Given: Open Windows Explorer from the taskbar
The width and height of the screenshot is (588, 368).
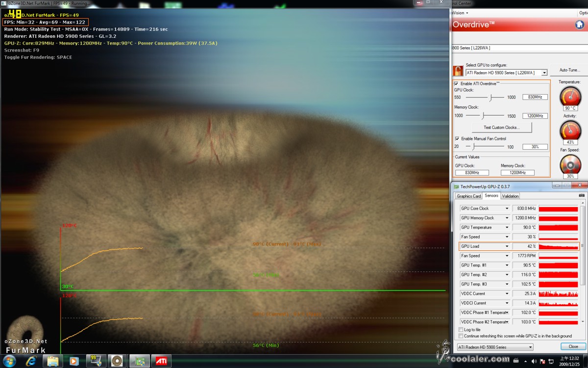Looking at the screenshot, I should click(53, 361).
